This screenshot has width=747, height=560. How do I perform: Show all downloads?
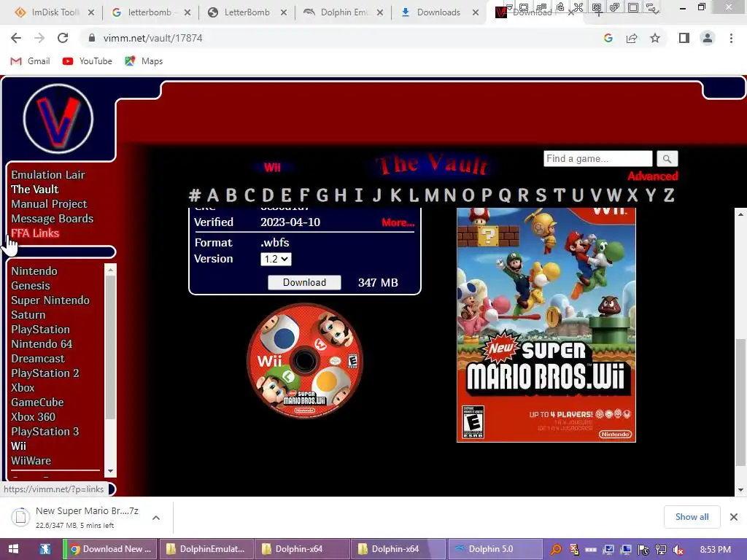click(x=692, y=517)
